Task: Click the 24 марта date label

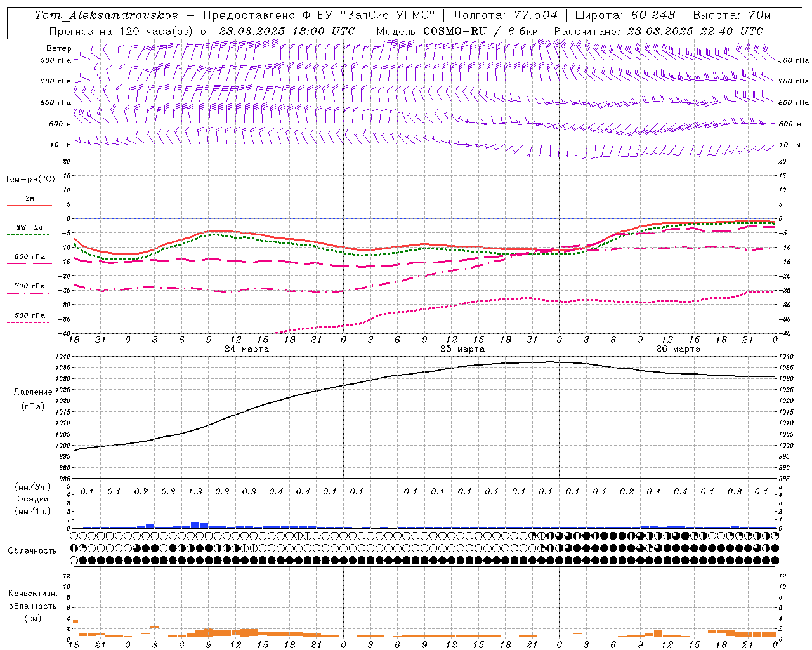Action: pyautogui.click(x=247, y=349)
